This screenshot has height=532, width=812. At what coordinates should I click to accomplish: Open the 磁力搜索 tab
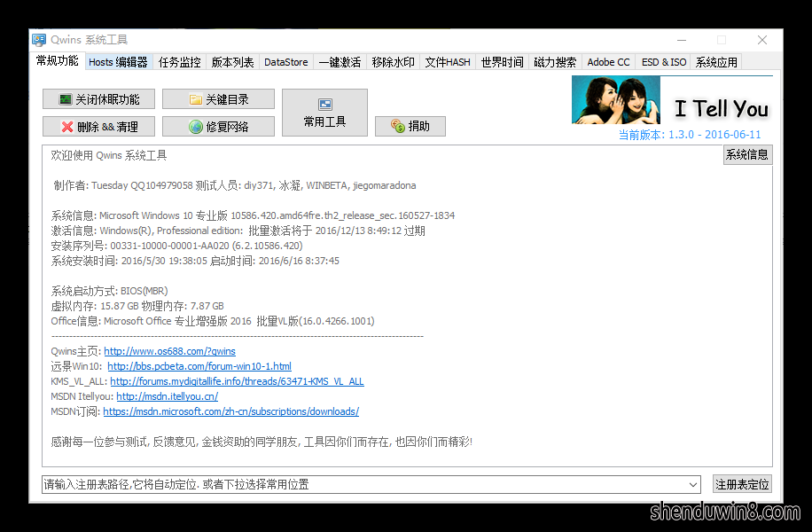(555, 62)
